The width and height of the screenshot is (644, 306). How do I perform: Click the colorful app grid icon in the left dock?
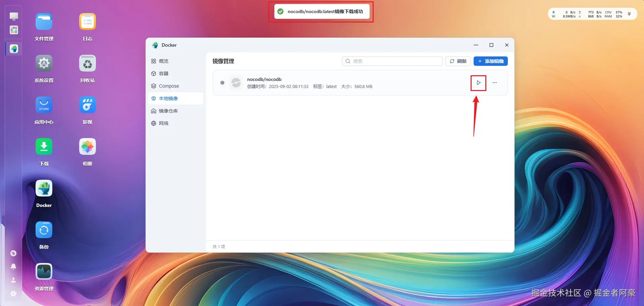click(x=14, y=30)
